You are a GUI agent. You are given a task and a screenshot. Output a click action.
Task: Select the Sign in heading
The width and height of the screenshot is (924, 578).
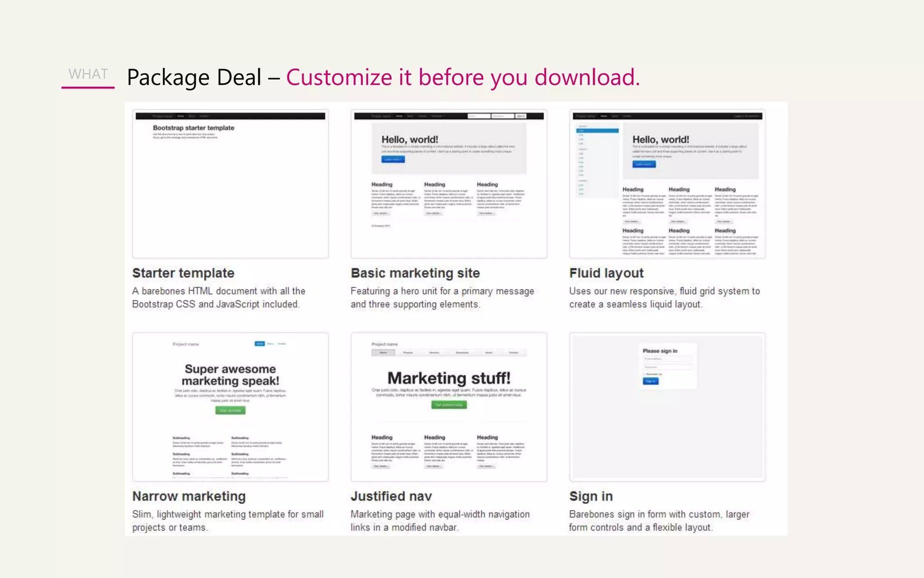tap(591, 496)
